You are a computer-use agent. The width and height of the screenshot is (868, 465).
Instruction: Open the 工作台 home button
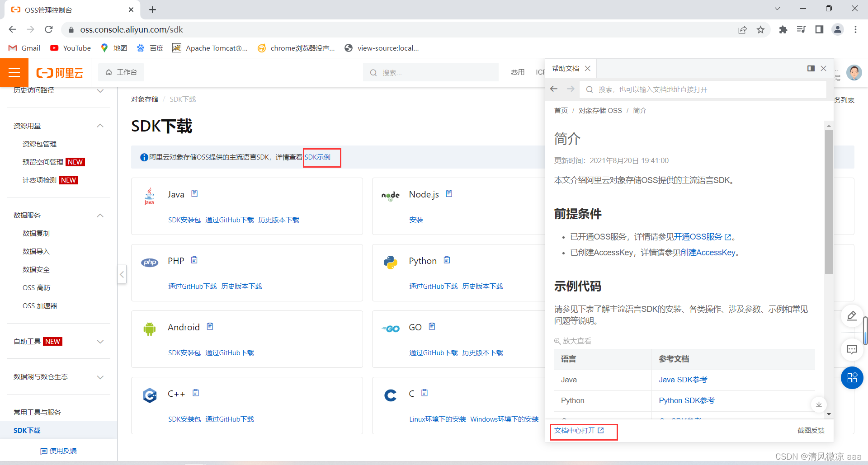(121, 72)
